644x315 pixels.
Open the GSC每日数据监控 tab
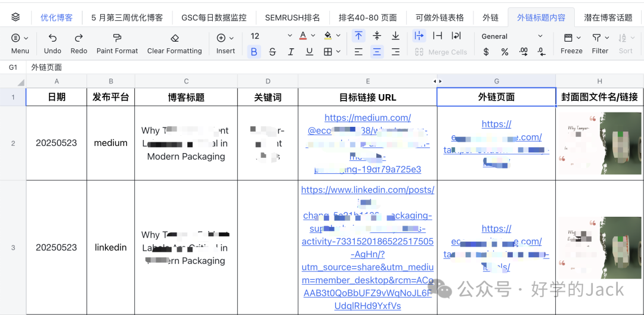pos(214,18)
